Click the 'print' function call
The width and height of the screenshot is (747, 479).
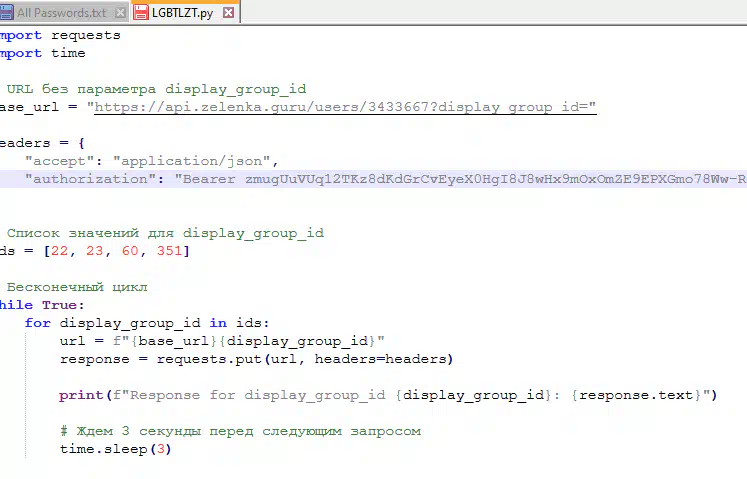tap(81, 395)
